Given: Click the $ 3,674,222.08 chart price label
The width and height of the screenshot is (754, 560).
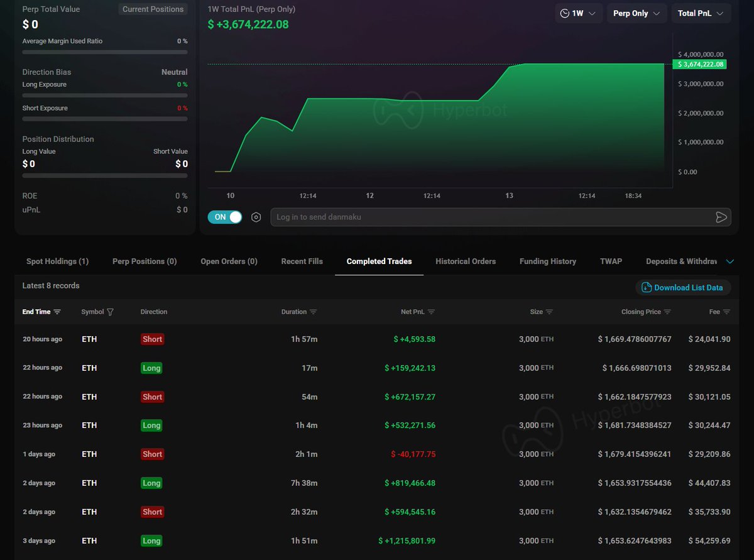Looking at the screenshot, I should tap(699, 64).
